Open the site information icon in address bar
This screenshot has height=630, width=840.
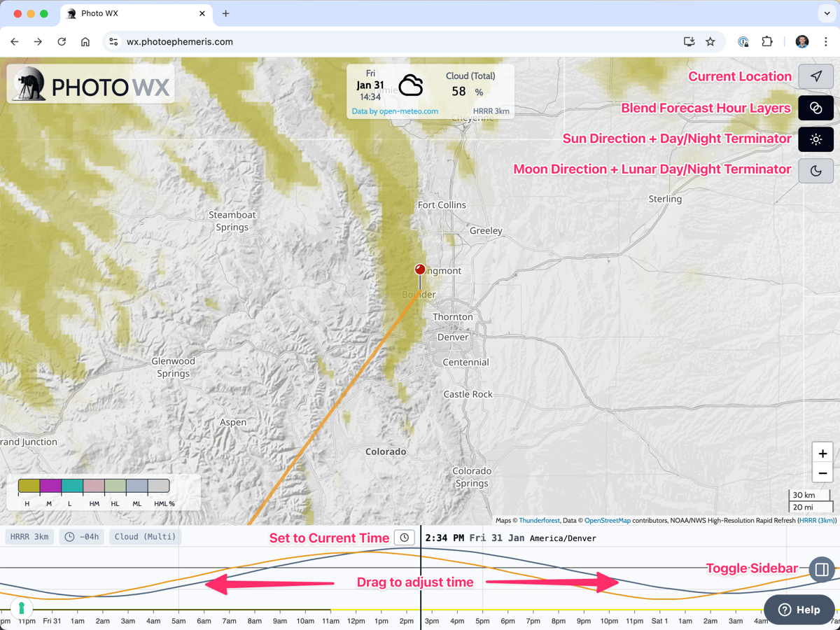tap(113, 42)
